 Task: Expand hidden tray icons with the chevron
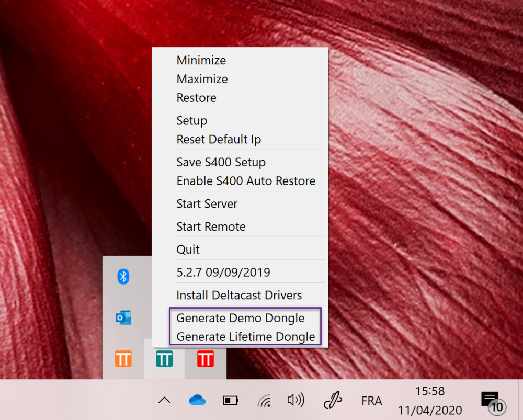click(x=164, y=400)
